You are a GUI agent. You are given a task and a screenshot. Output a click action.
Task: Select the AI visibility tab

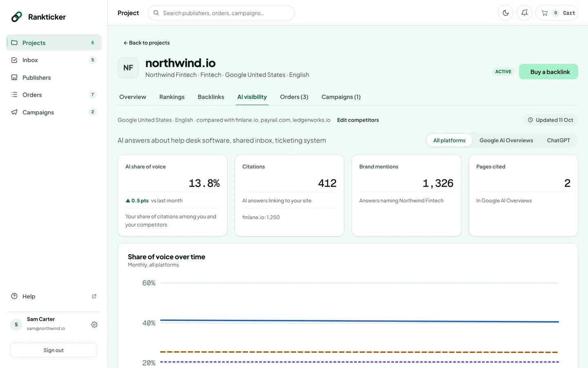click(x=252, y=97)
